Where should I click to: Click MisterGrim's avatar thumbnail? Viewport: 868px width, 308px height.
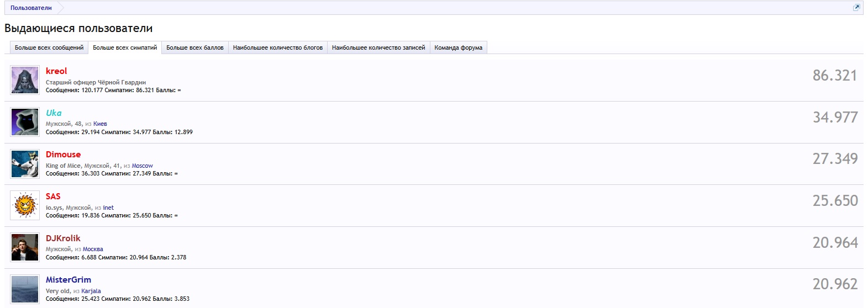[x=25, y=289]
